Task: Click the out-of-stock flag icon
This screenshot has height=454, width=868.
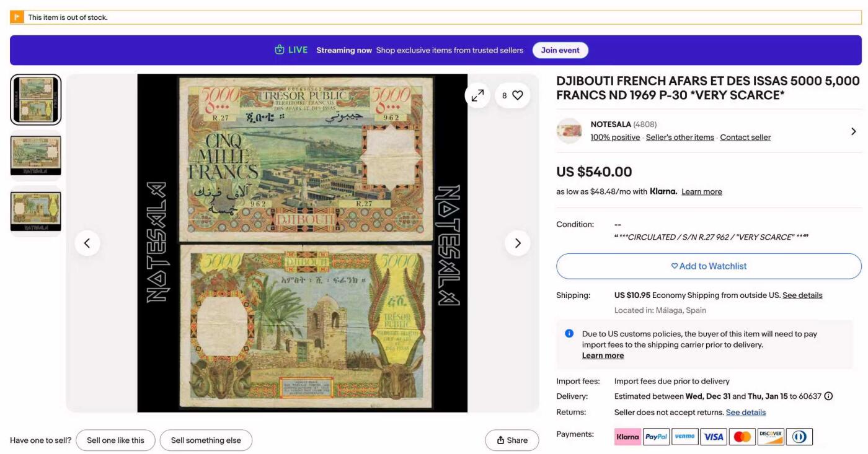Action: [17, 17]
